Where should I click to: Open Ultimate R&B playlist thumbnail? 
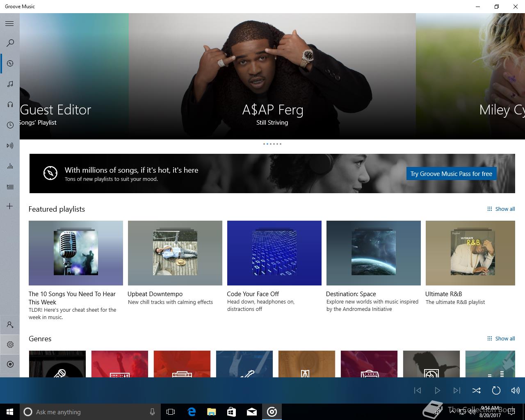(x=470, y=253)
